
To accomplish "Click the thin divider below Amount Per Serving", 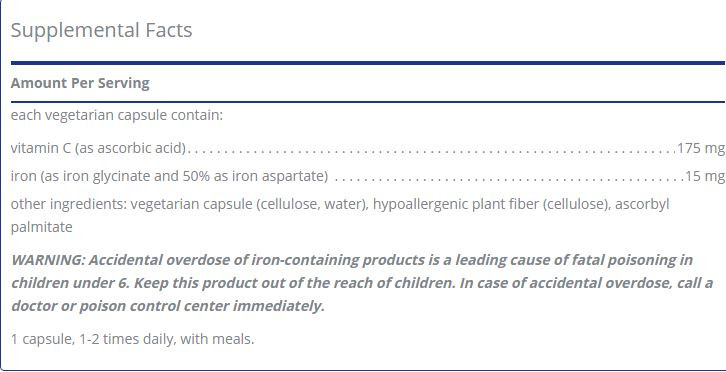I will point(368,101).
